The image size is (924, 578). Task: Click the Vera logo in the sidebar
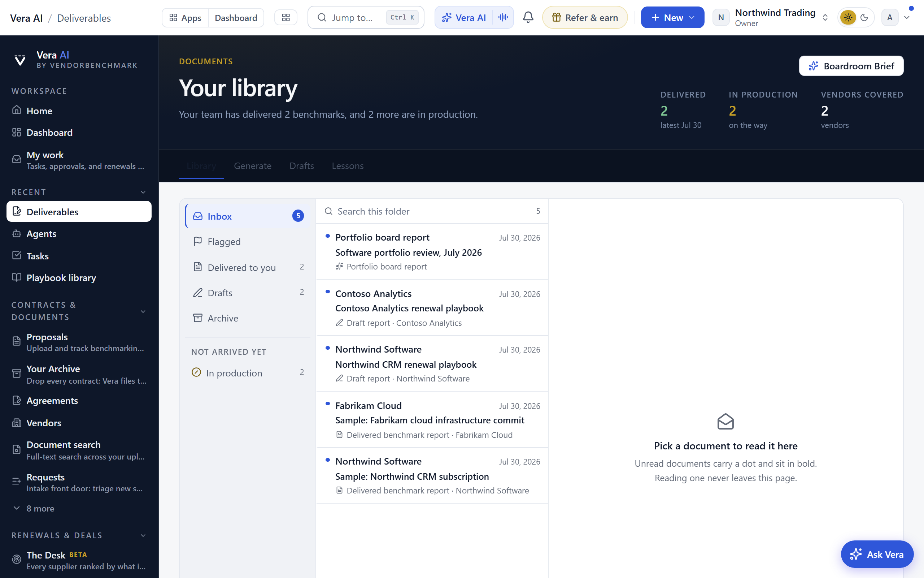point(20,60)
